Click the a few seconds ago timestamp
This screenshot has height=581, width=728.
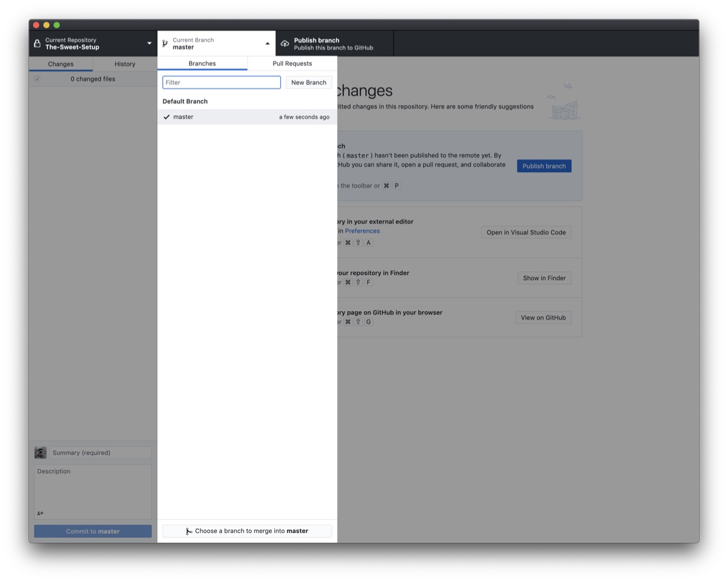click(304, 117)
